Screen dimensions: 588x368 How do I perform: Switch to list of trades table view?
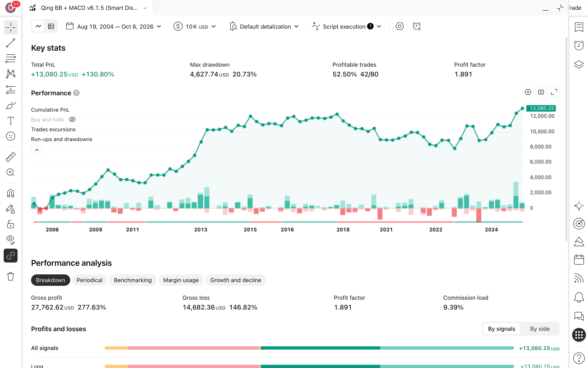pos(51,26)
